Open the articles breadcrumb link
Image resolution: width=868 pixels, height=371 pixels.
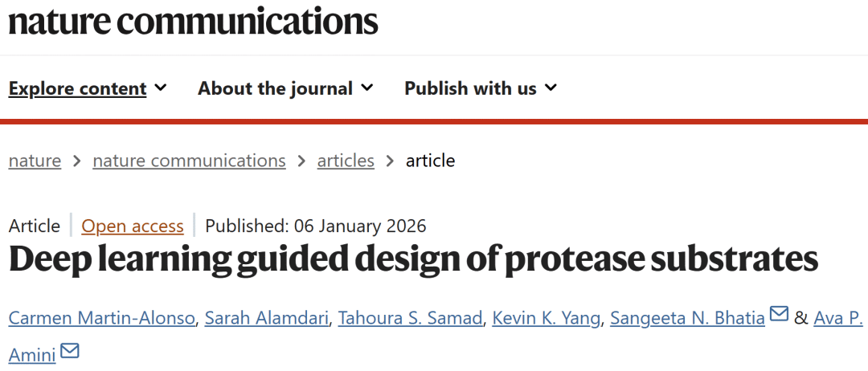[346, 161]
